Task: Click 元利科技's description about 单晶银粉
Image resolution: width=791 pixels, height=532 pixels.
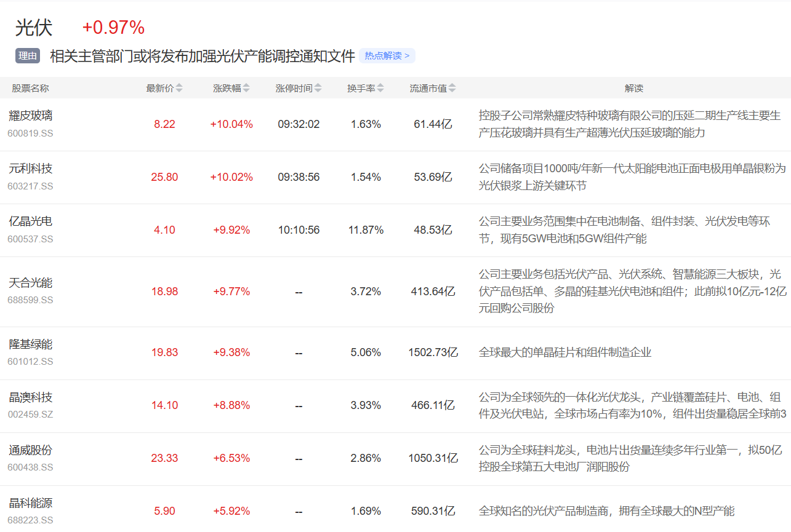Action: tap(633, 177)
